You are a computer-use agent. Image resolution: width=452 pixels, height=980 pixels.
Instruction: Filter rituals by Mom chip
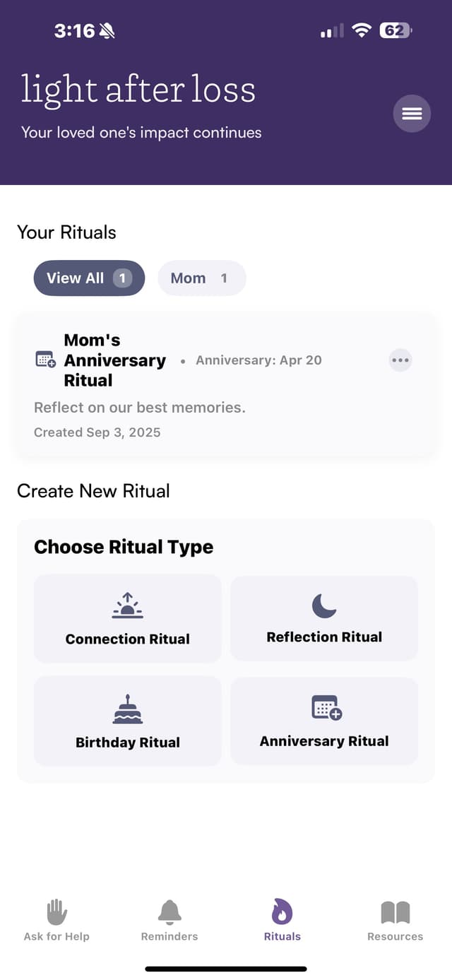201,278
